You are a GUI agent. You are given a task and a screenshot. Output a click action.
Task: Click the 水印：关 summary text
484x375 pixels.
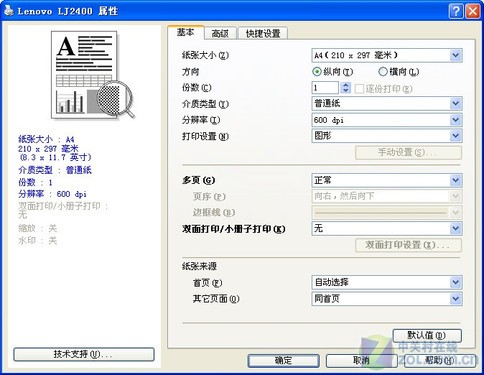point(37,240)
